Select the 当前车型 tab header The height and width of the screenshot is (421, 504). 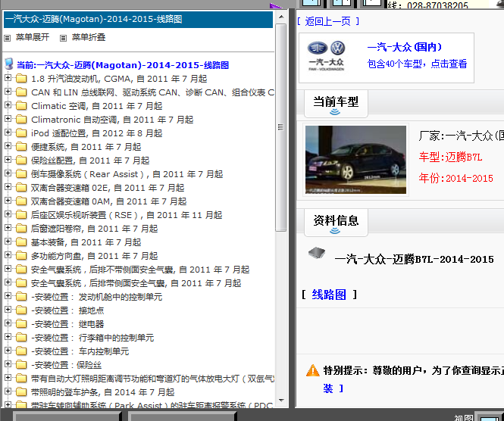336,102
